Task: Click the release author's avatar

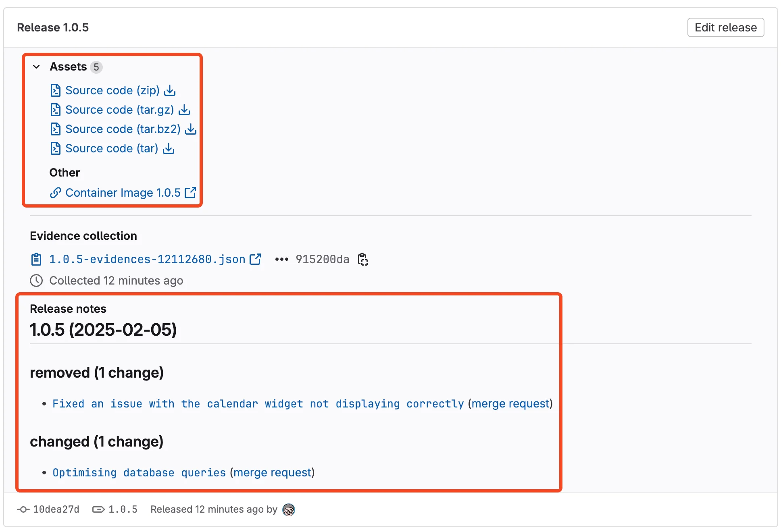Action: click(x=288, y=509)
